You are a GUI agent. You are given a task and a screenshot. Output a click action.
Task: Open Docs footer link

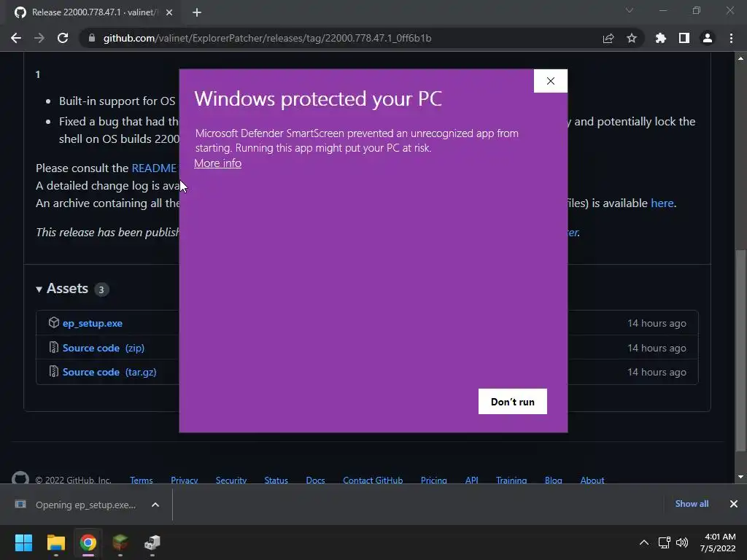click(x=315, y=480)
